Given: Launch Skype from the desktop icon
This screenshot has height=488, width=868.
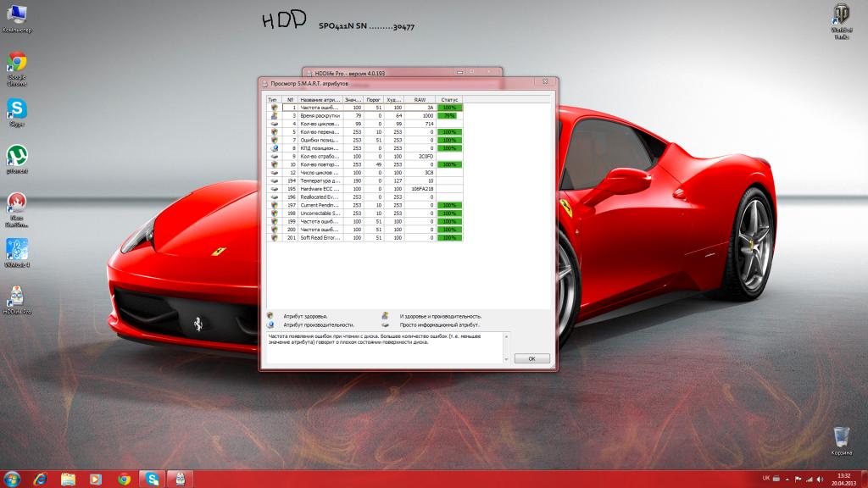Looking at the screenshot, I should pos(17,112).
